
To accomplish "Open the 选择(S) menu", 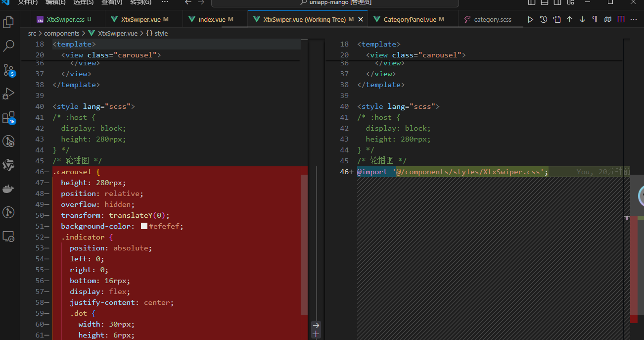I will 84,2.
